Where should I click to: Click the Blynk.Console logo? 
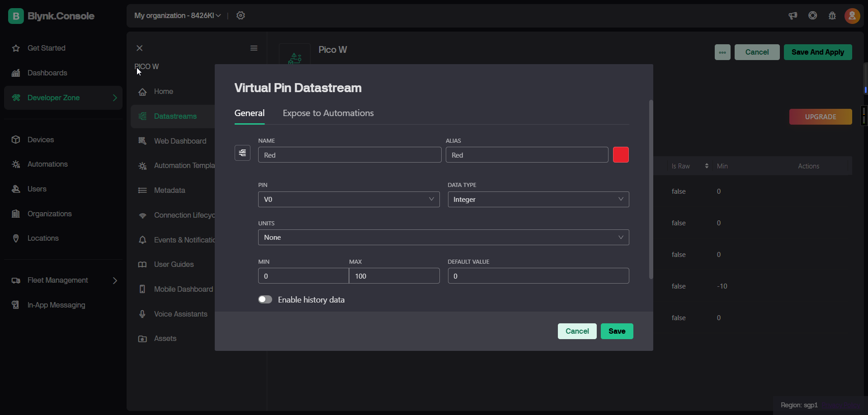coord(51,16)
